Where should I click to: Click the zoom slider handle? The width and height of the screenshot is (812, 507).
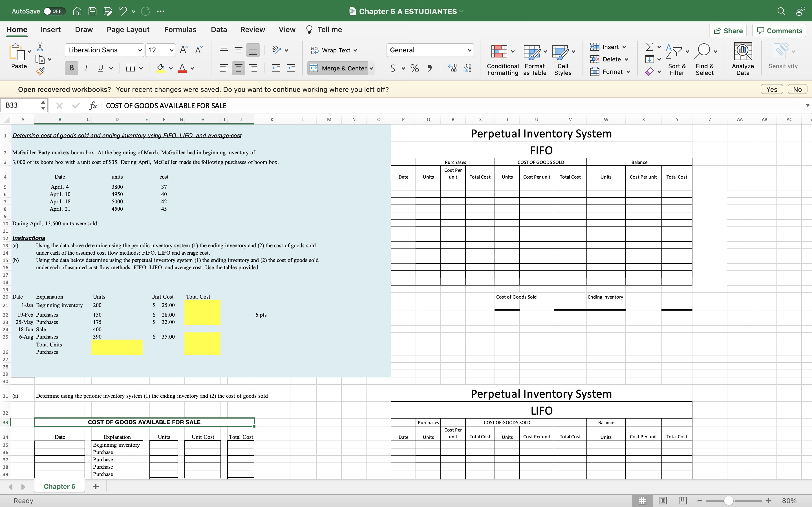click(729, 501)
